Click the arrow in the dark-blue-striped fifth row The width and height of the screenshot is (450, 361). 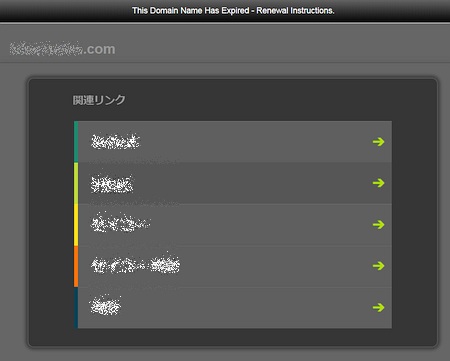[x=378, y=307]
